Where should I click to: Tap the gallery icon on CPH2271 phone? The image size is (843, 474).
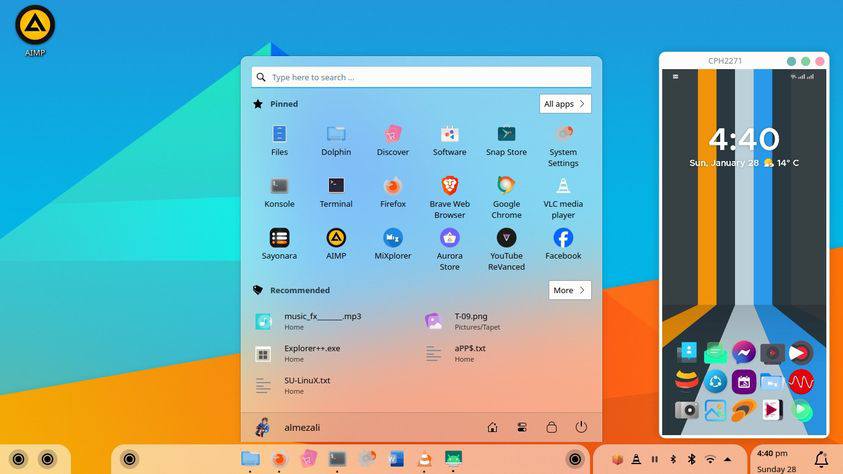tap(715, 411)
